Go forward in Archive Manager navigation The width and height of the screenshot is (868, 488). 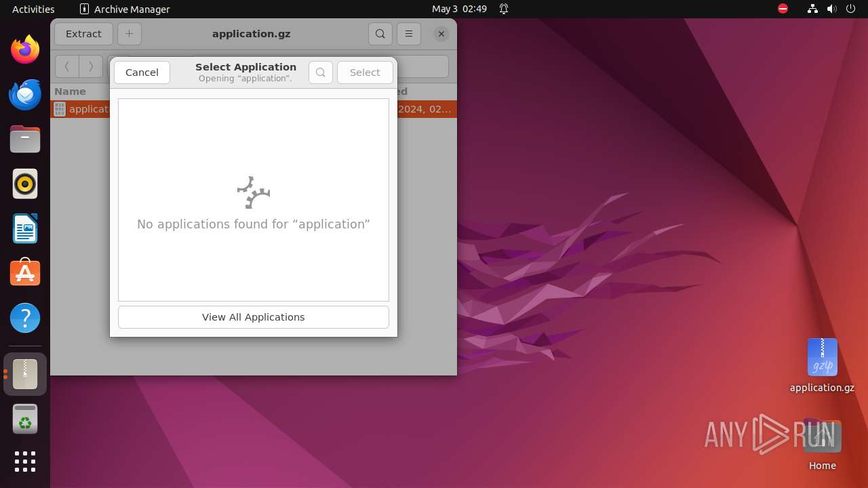click(91, 66)
